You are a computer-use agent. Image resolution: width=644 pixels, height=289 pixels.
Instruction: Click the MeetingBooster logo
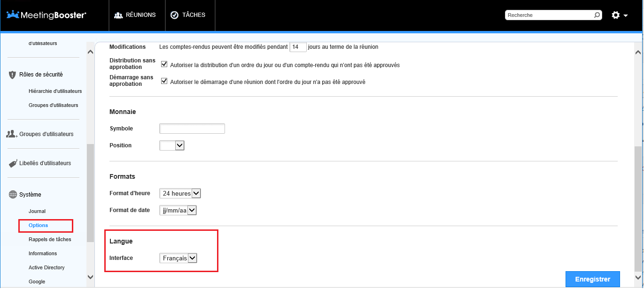[46, 15]
